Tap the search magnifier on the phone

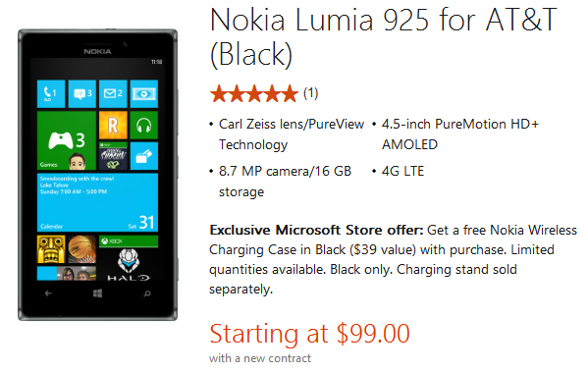pyautogui.click(x=147, y=293)
